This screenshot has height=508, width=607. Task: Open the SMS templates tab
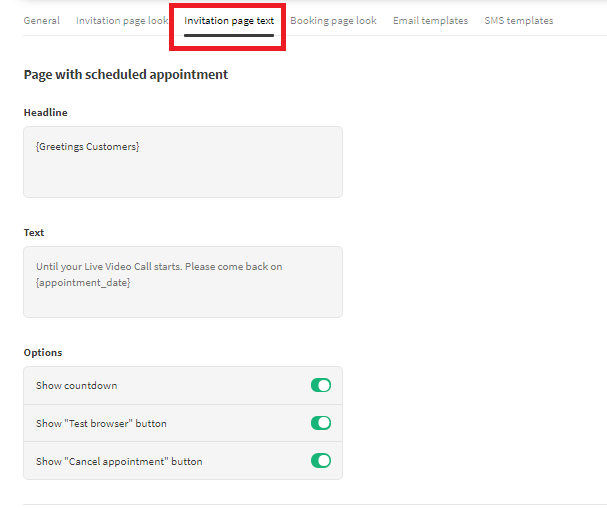coord(518,21)
